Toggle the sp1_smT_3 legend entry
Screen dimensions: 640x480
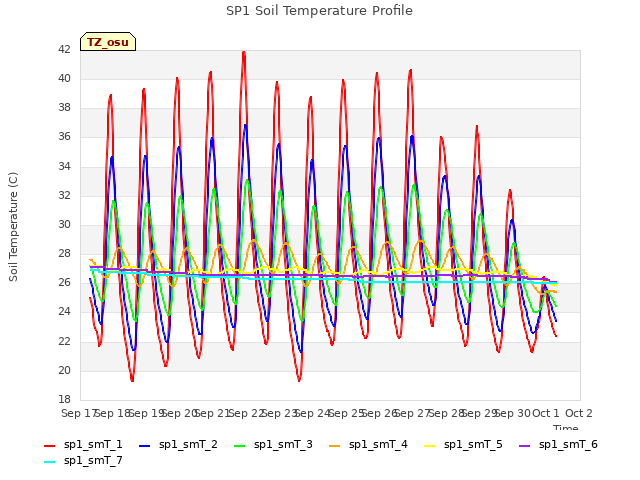(x=273, y=444)
